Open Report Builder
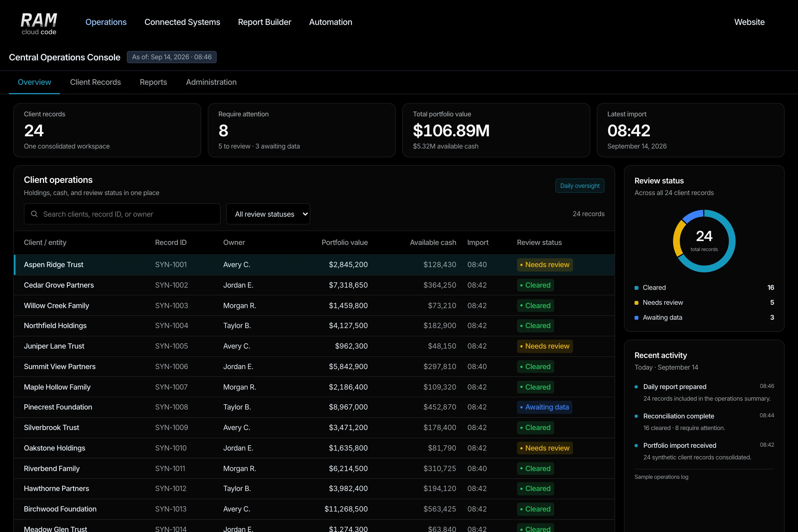This screenshot has height=532, width=798. [x=265, y=22]
